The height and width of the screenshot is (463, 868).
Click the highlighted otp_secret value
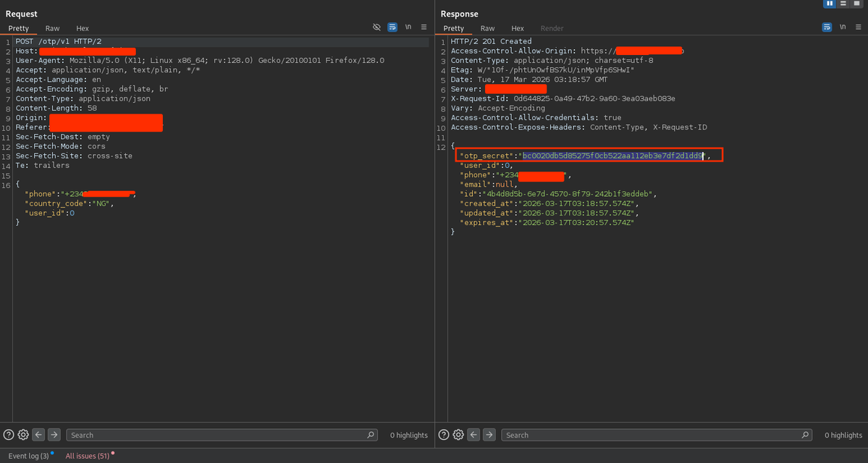(x=612, y=156)
